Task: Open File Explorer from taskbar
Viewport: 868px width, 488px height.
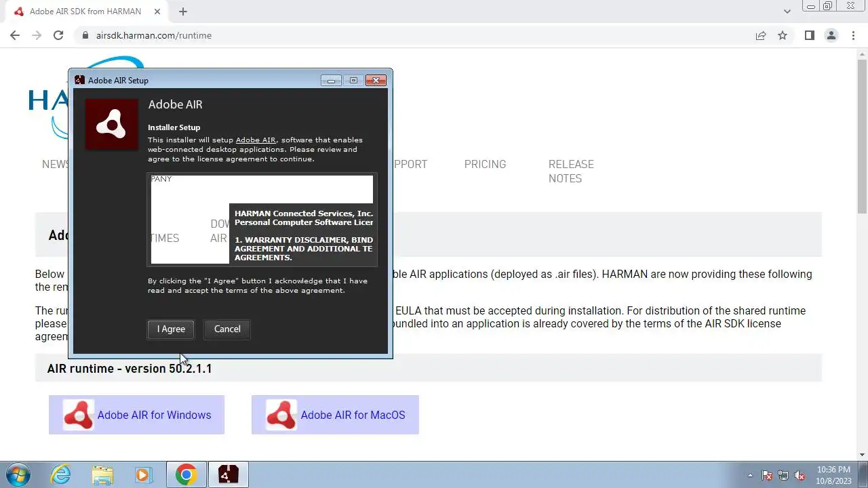Action: coord(102,474)
